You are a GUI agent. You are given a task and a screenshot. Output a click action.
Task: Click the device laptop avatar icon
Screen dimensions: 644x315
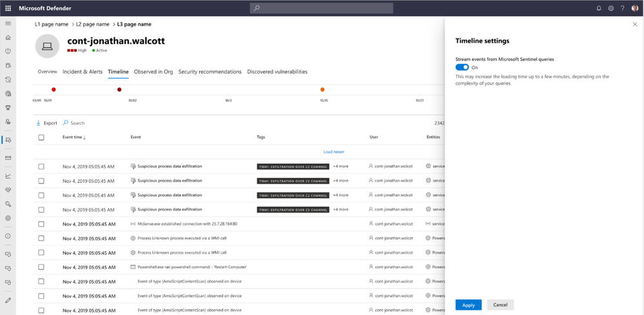point(47,46)
